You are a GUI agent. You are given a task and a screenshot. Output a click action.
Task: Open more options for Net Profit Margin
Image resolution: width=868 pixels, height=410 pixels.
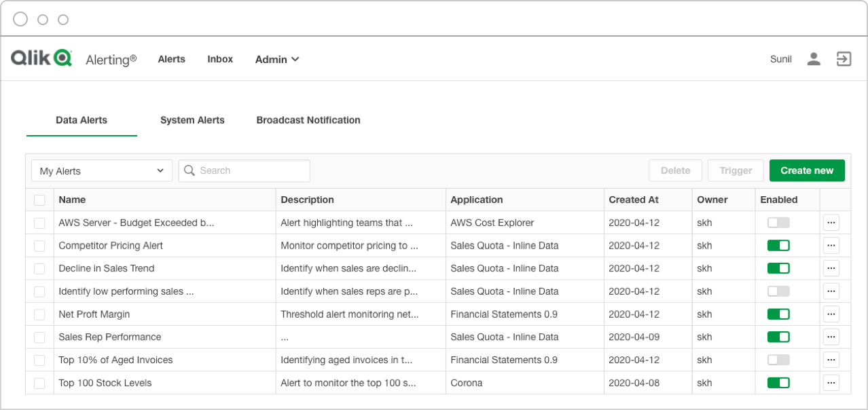tap(831, 314)
